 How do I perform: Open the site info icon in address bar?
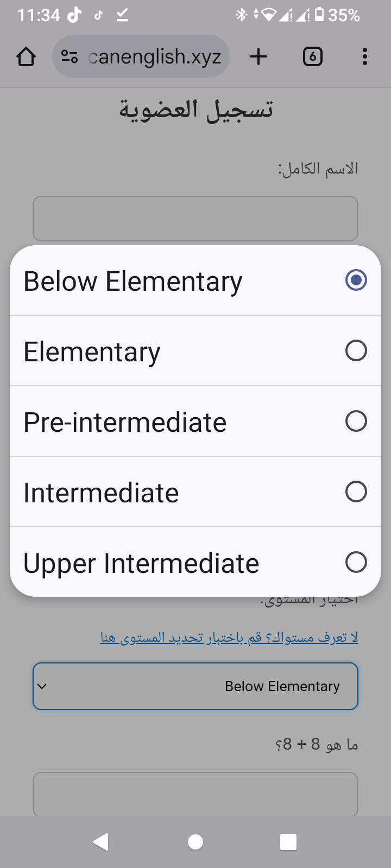(70, 56)
